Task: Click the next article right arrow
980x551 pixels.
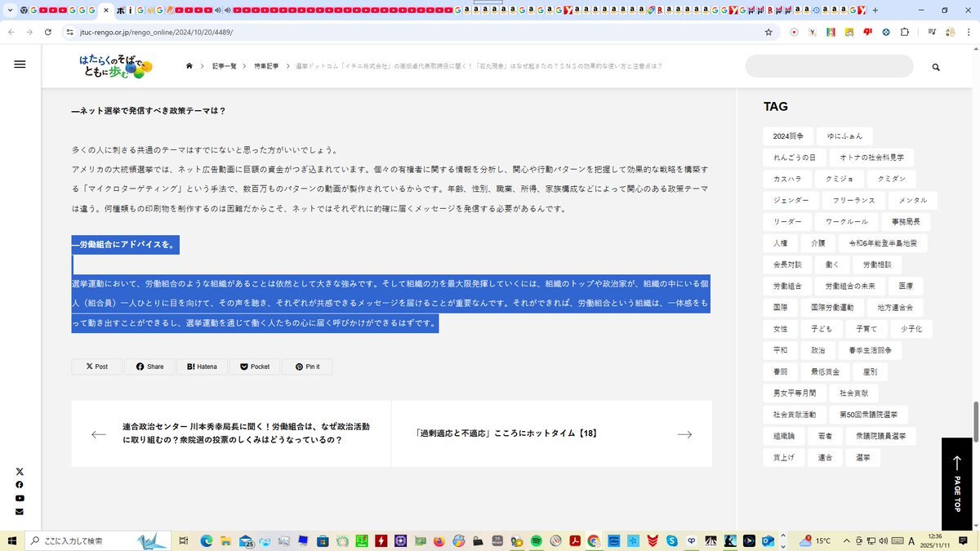Action: click(x=684, y=434)
